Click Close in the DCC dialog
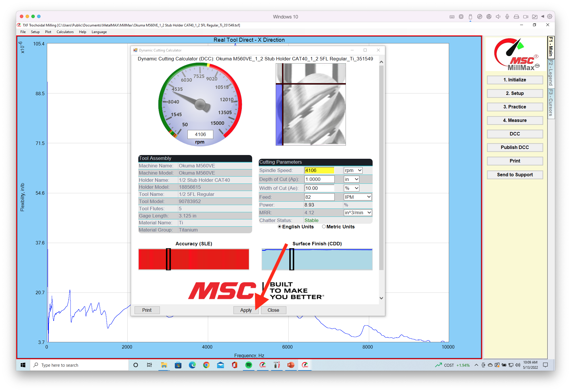Screen dimensions: 571x392 [273, 310]
